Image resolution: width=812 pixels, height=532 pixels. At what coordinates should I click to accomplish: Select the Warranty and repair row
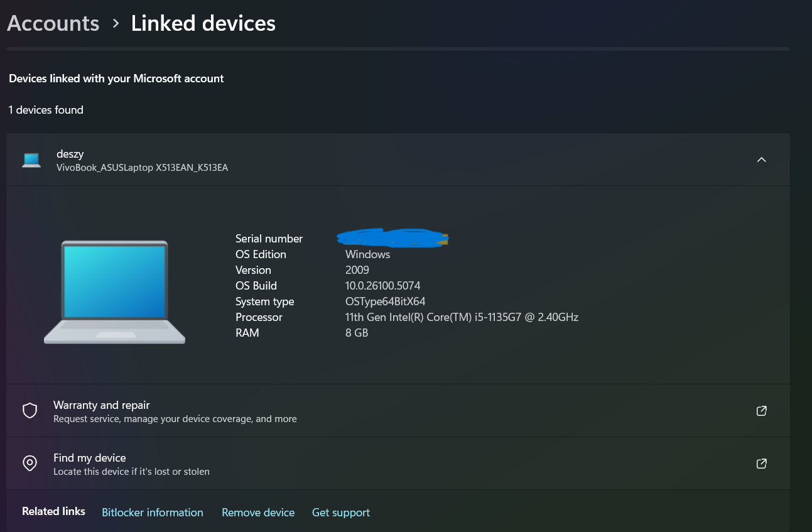click(398, 411)
